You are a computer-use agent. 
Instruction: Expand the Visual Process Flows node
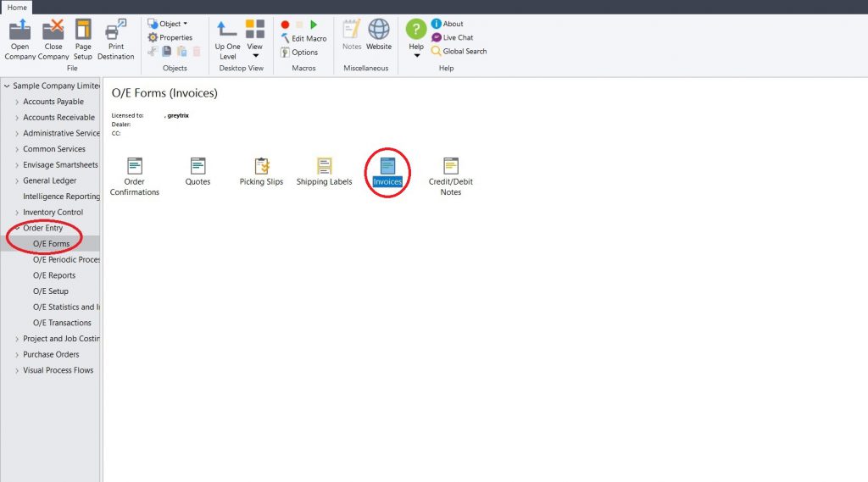(x=17, y=370)
